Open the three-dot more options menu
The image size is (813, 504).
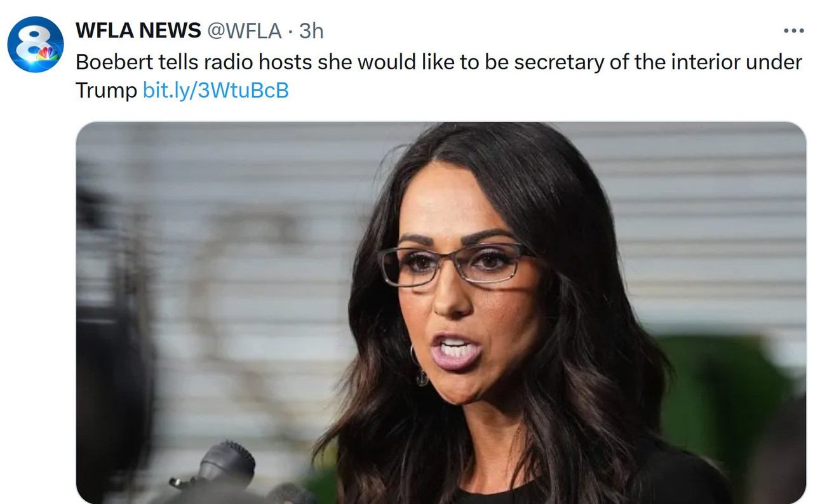click(x=793, y=30)
